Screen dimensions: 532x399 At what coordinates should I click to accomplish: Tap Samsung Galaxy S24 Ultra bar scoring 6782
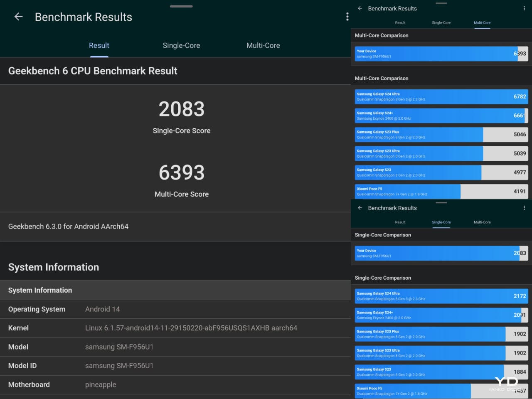pos(441,96)
